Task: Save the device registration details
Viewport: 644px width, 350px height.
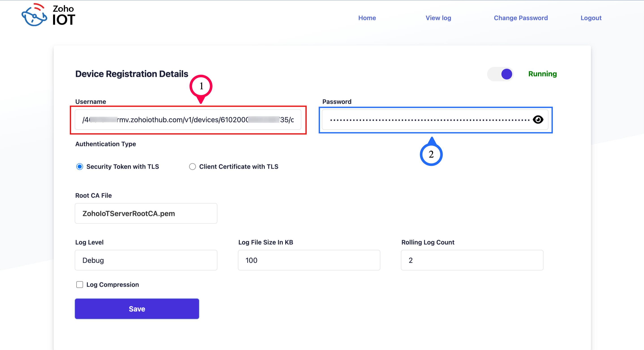Action: tap(137, 309)
